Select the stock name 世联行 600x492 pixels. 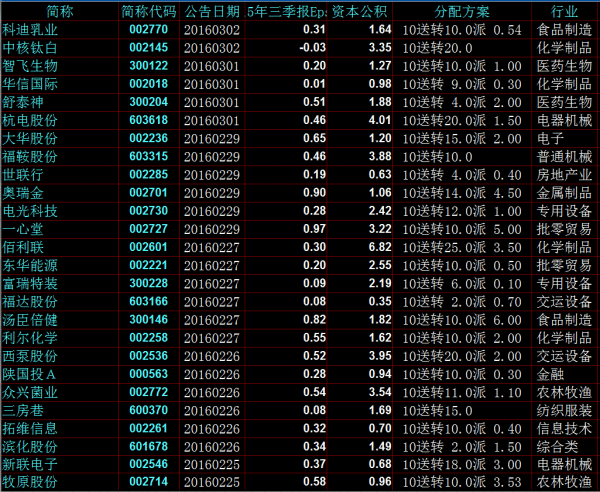23,175
